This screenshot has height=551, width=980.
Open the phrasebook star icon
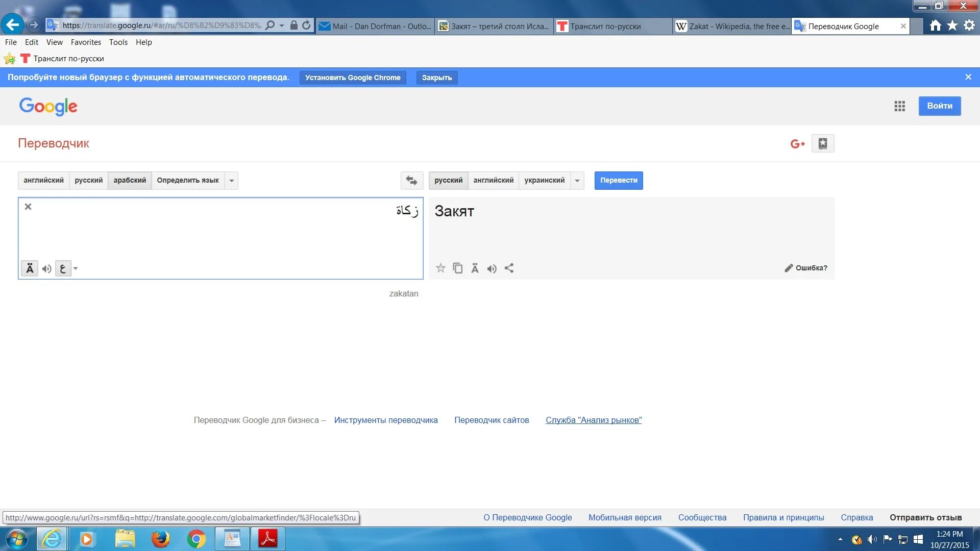[823, 144]
